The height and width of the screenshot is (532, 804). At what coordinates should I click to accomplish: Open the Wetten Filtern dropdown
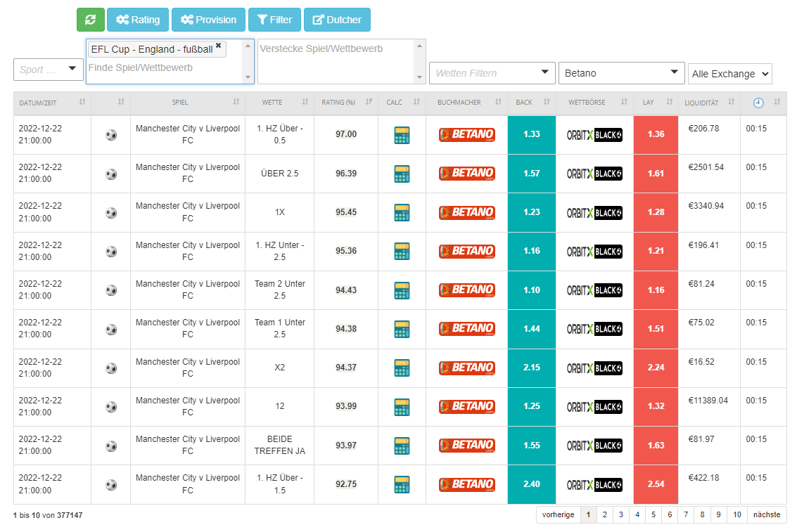[492, 73]
